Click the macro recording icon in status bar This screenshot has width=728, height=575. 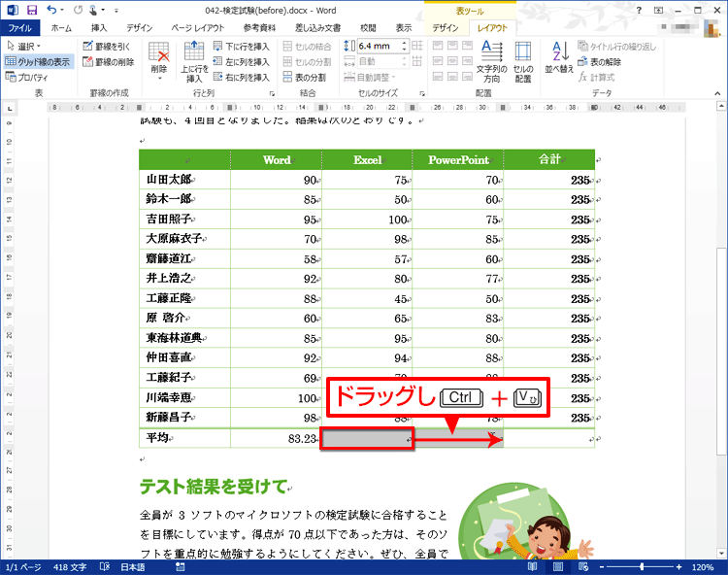[181, 567]
